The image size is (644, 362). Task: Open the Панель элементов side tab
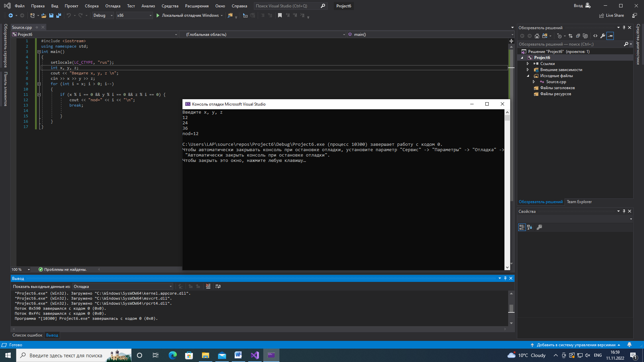pos(5,89)
